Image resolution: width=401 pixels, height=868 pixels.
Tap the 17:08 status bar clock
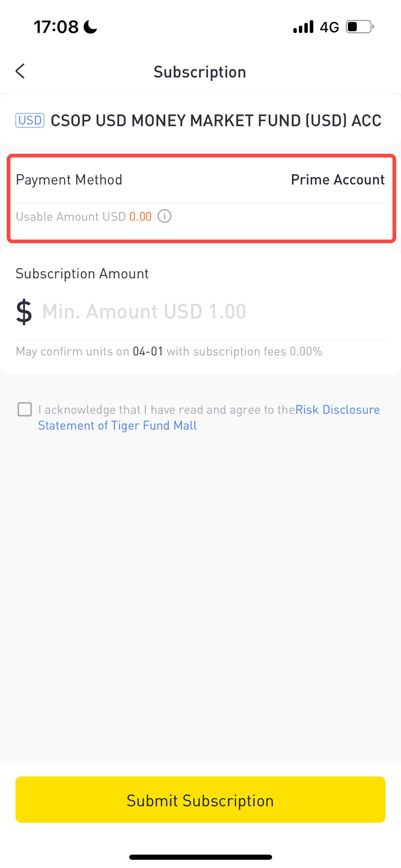[x=56, y=27]
